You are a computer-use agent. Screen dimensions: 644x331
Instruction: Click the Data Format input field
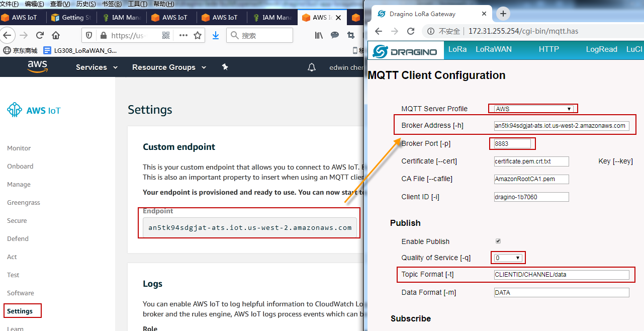(x=562, y=293)
